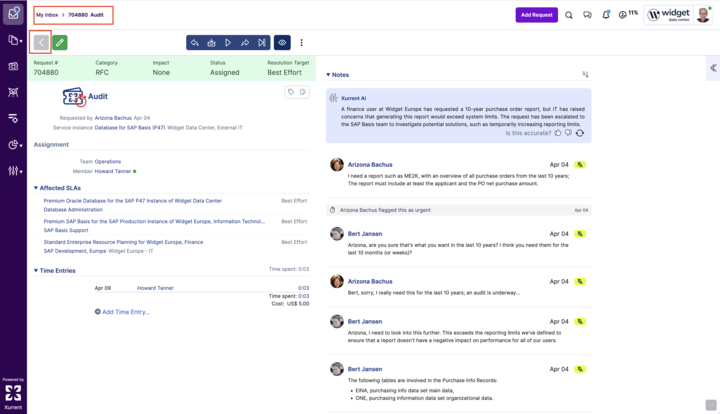Click the skip-to-end Complete toolbar icon
The height and width of the screenshot is (414, 720).
coord(262,43)
